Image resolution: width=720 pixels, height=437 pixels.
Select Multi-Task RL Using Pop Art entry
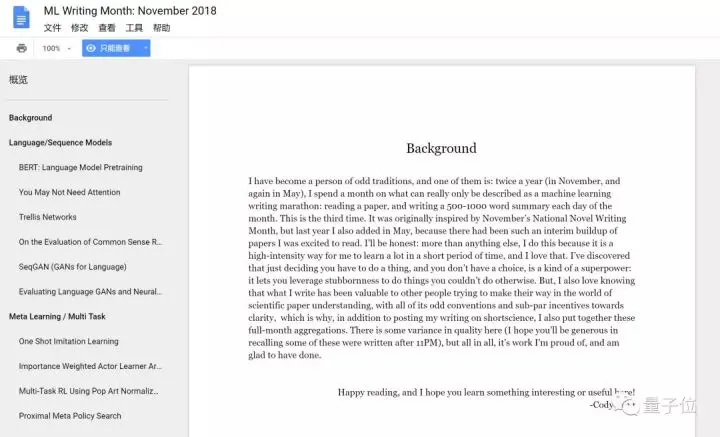88,391
